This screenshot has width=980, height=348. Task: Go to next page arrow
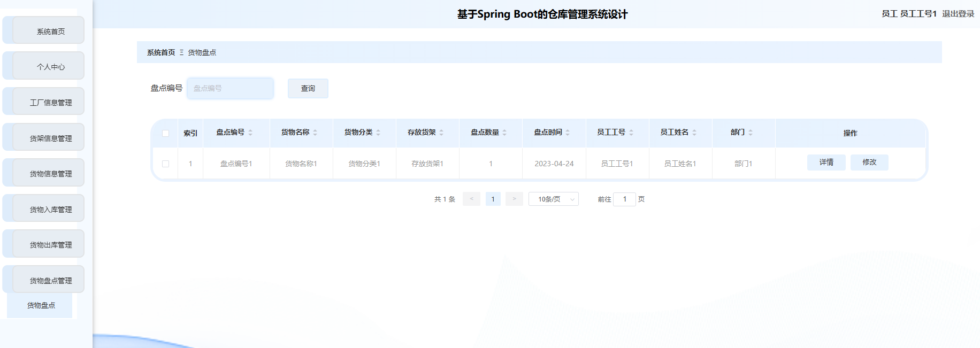click(514, 199)
